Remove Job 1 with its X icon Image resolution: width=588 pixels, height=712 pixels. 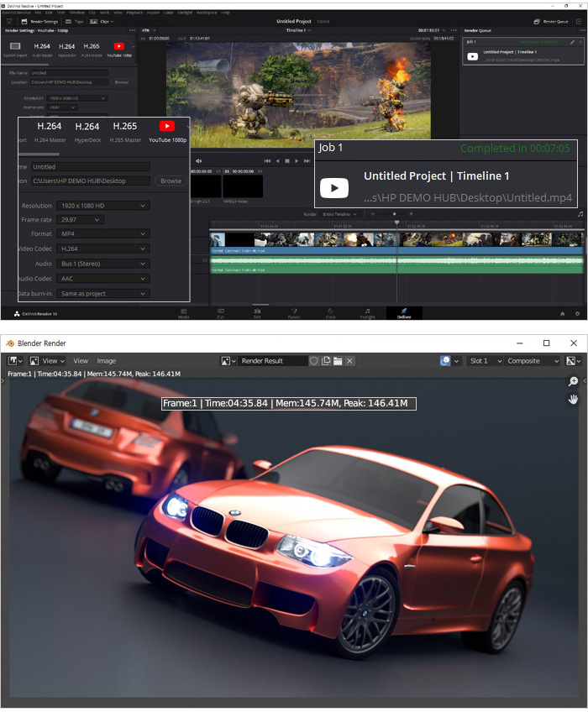(580, 42)
